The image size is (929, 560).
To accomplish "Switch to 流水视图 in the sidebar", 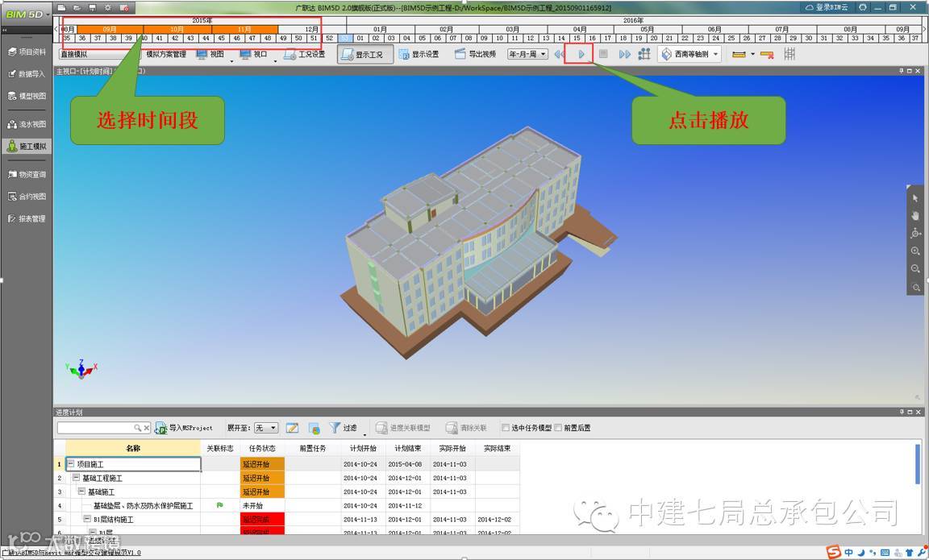I will 27,124.
